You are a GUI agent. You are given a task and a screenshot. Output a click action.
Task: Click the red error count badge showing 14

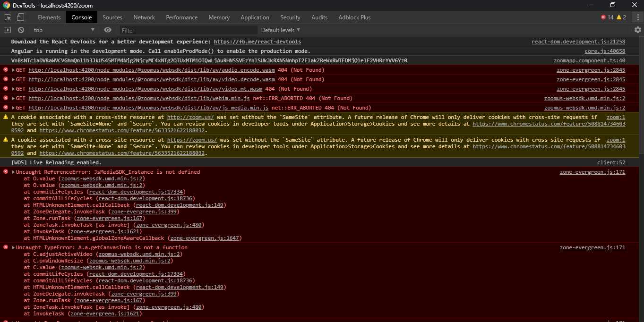tap(607, 17)
